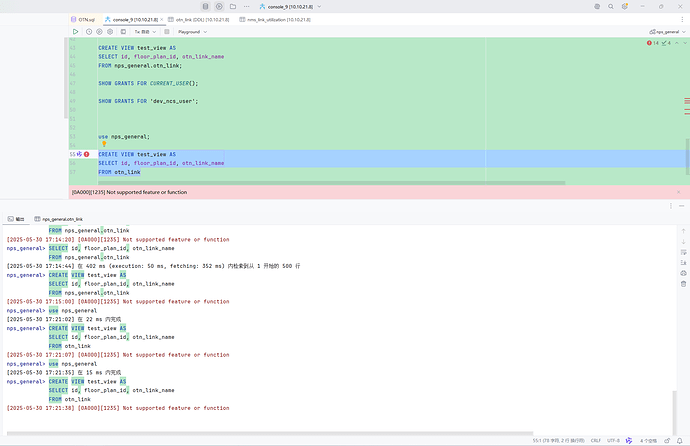Open the nms_link_utilization tab
Image resolution: width=690 pixels, height=446 pixels.
pos(275,19)
